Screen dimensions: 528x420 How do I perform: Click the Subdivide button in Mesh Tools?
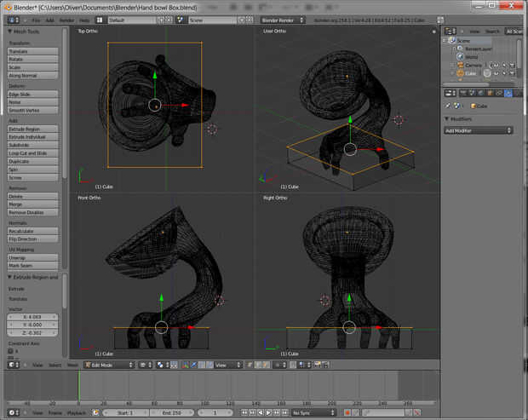(34, 145)
